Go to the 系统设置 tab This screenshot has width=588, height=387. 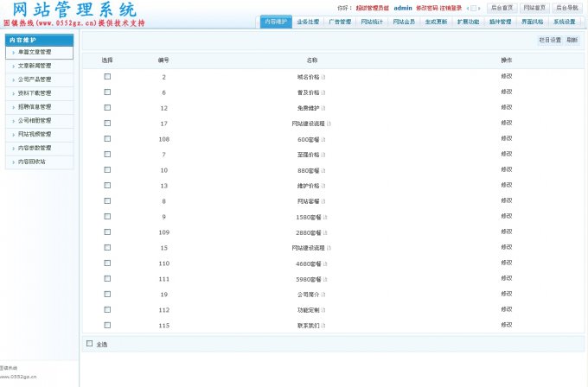click(x=565, y=22)
